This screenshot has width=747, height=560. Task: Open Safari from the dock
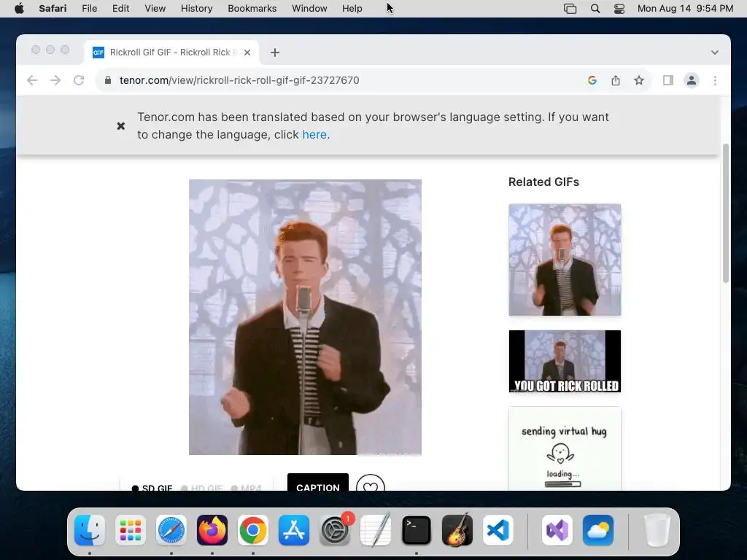(171, 530)
